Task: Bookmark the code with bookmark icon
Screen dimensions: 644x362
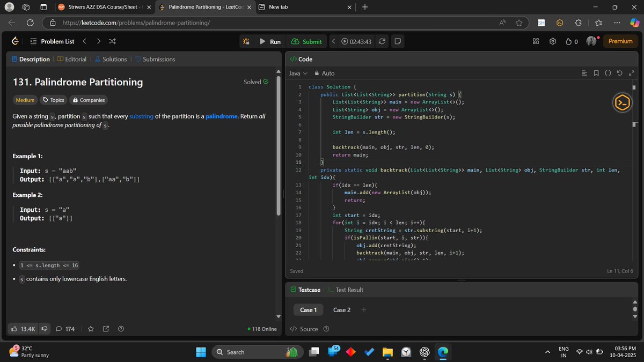Action: pyautogui.click(x=596, y=73)
